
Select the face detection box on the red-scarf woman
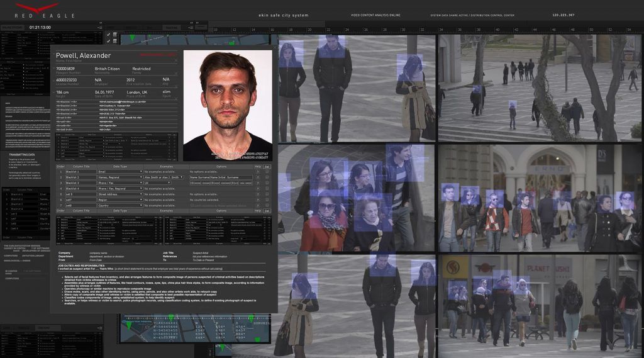(327, 208)
